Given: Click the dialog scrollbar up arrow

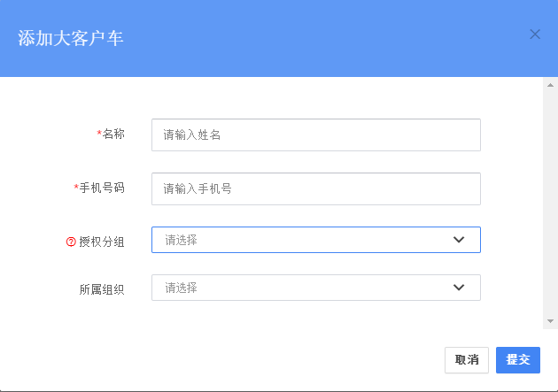Looking at the screenshot, I should click(x=550, y=85).
